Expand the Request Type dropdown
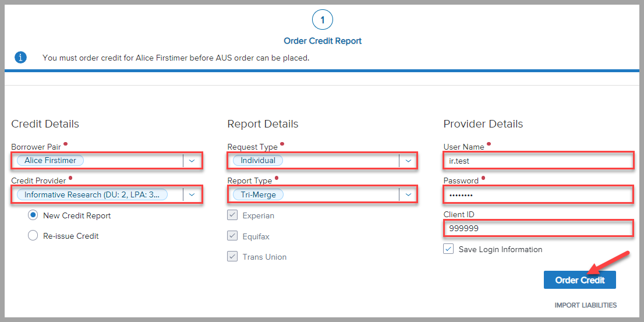This screenshot has width=644, height=322. pos(408,161)
